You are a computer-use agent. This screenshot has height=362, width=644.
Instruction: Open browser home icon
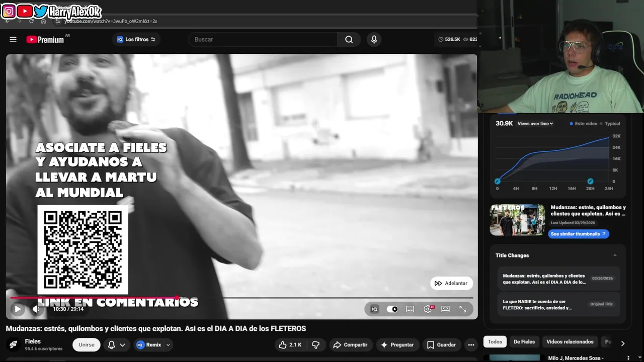click(x=43, y=21)
